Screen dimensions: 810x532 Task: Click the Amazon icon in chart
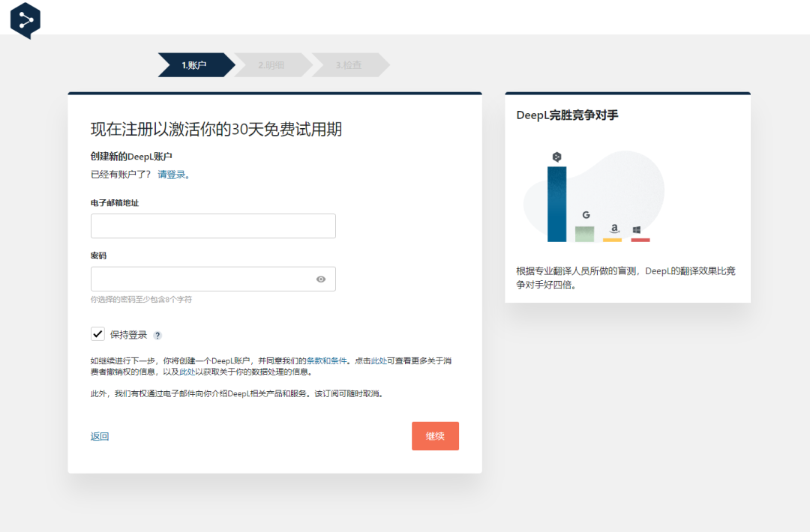tap(613, 228)
